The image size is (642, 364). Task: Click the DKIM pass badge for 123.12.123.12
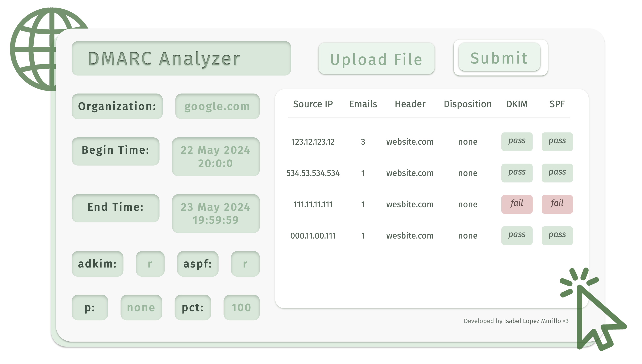tap(517, 142)
